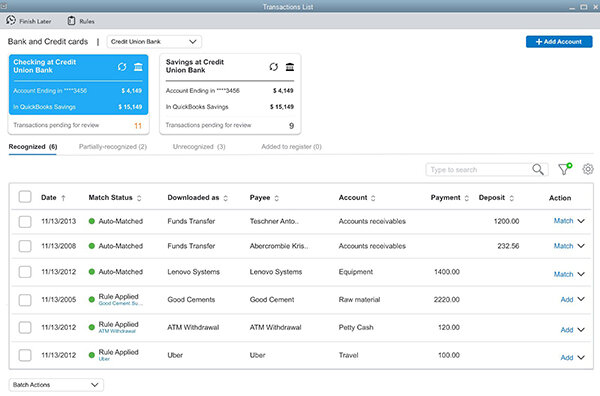This screenshot has width=600, height=396.
Task: Sort by Match Status column
Action: coord(139,198)
